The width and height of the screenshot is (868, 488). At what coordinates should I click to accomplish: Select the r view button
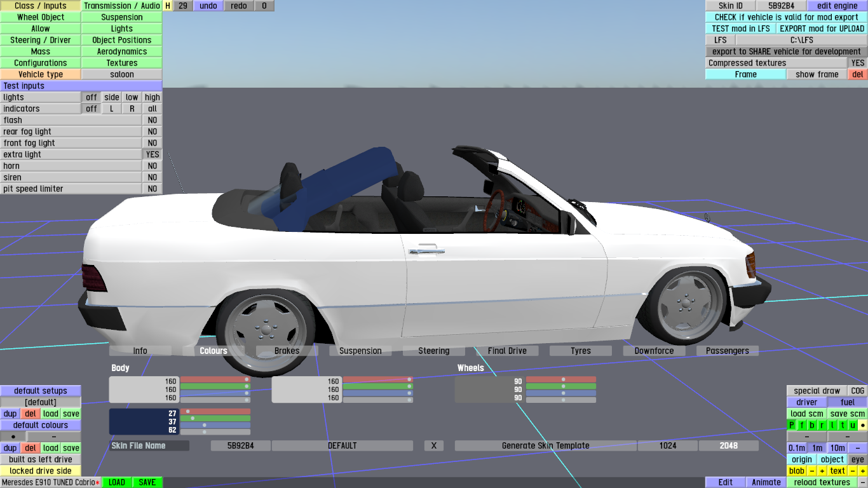[822, 425]
